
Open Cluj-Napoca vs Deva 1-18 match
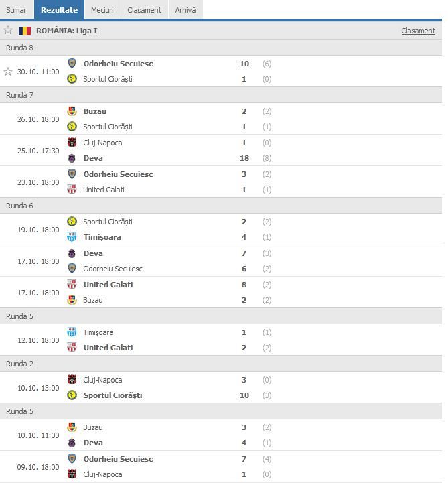click(x=167, y=151)
